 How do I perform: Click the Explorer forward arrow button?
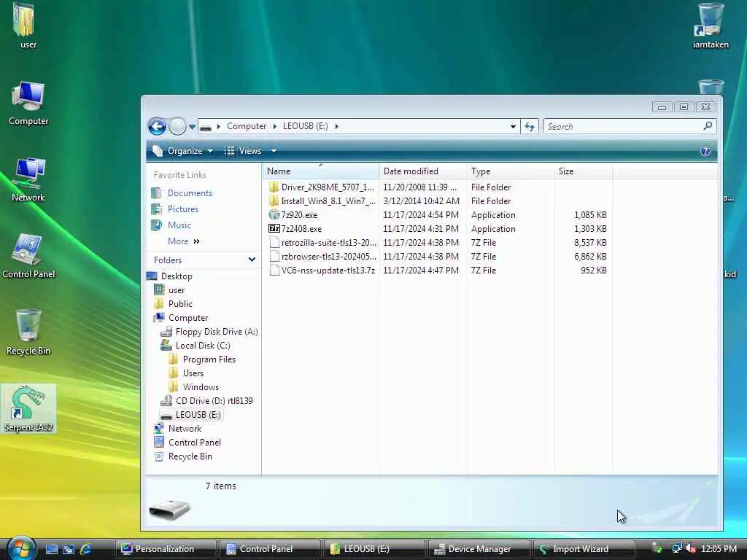pyautogui.click(x=178, y=127)
